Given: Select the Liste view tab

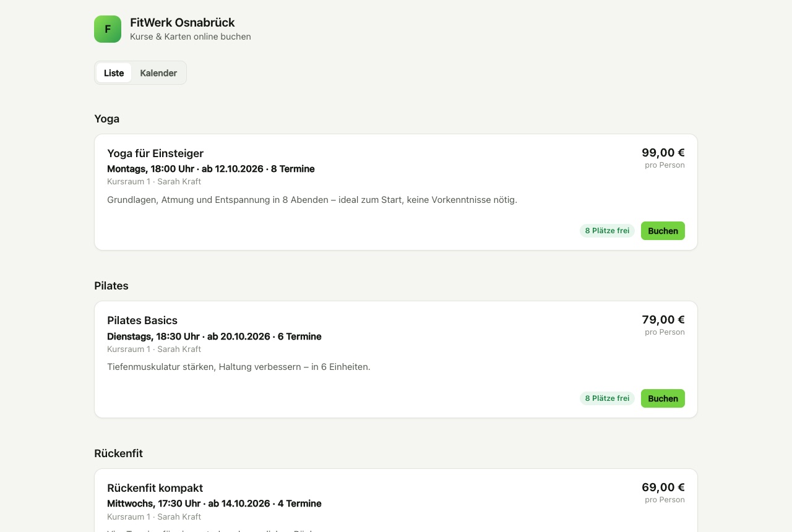Looking at the screenshot, I should point(114,73).
